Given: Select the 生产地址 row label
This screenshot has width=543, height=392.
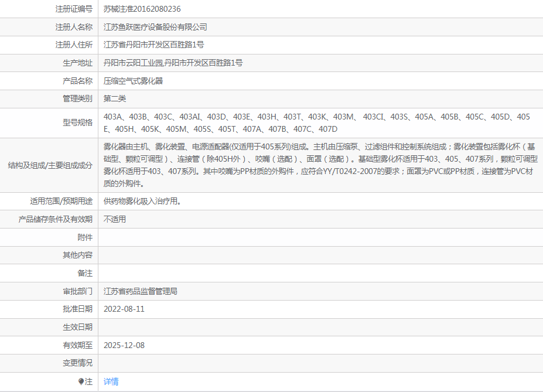Looking at the screenshot, I should tap(77, 63).
